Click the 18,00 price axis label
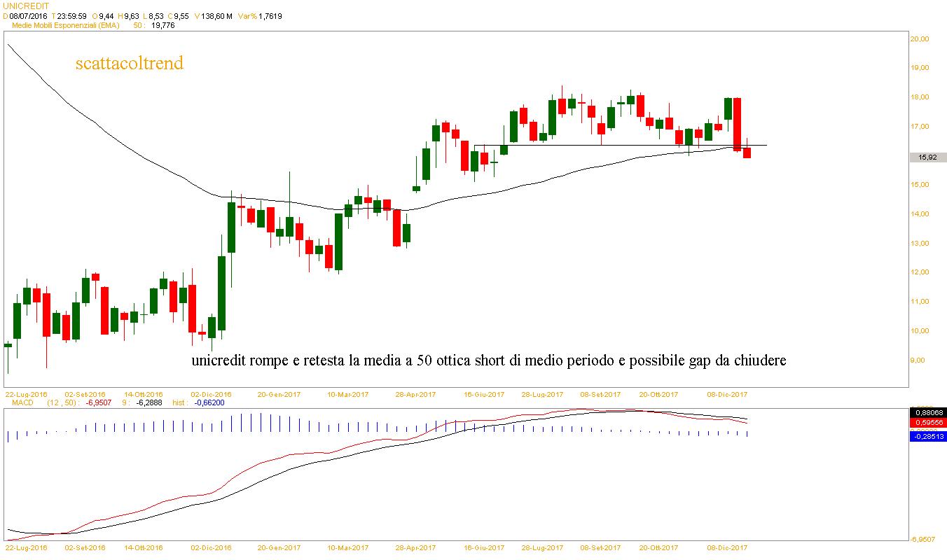 [x=919, y=97]
